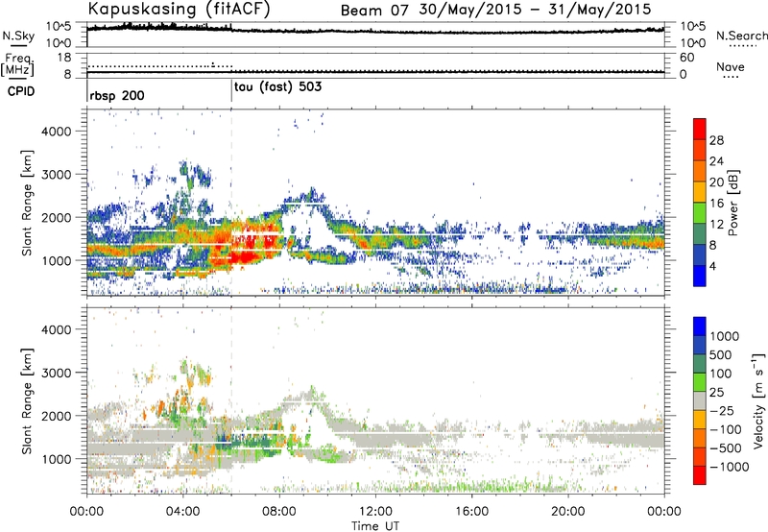Click the dotted line sample under Nave
The image size is (768, 532).
731,78
